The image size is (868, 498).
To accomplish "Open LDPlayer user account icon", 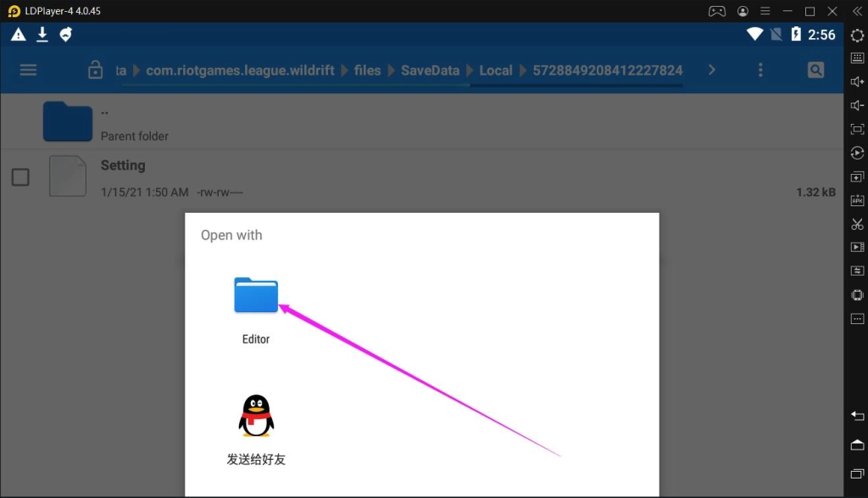I will [743, 11].
